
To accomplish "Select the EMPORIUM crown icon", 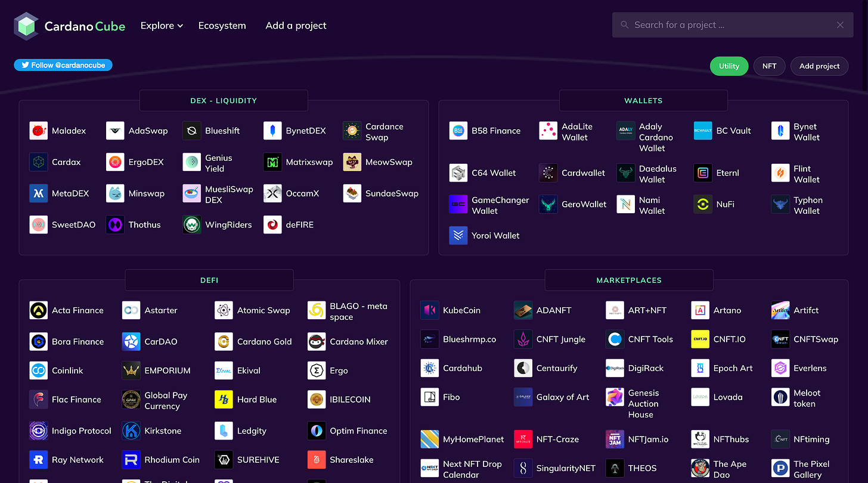I will click(x=131, y=370).
